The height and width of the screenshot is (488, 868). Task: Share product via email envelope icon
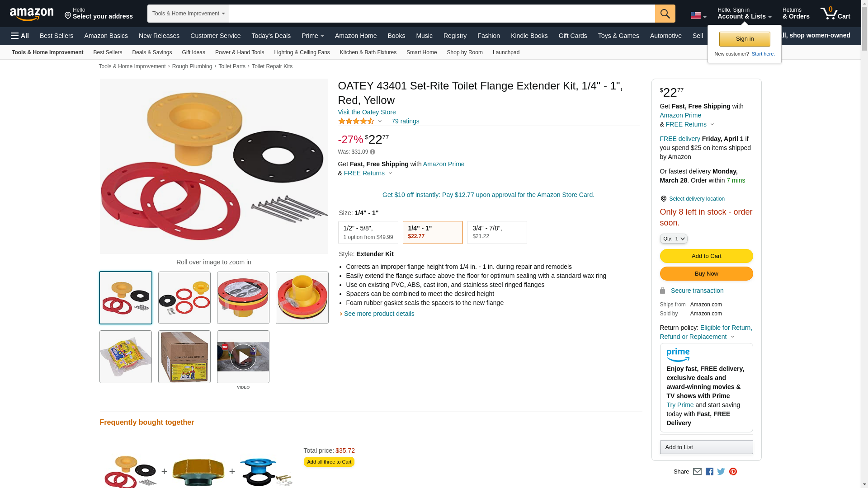[697, 472]
